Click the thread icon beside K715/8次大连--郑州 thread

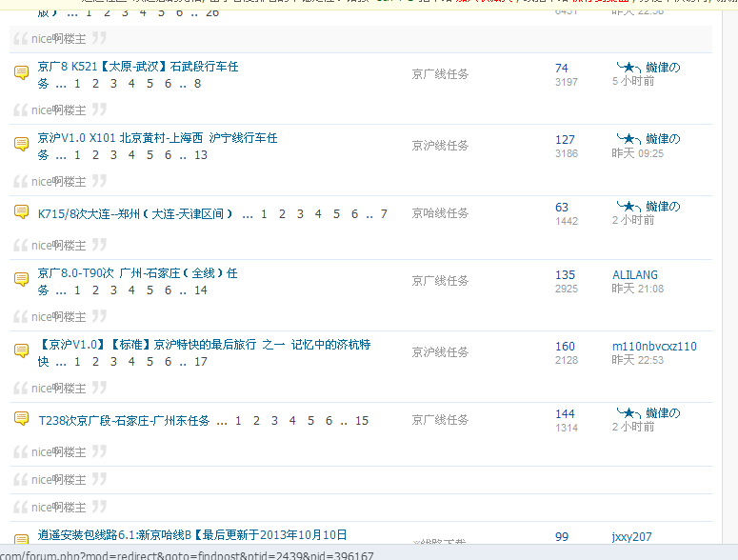pyautogui.click(x=21, y=212)
